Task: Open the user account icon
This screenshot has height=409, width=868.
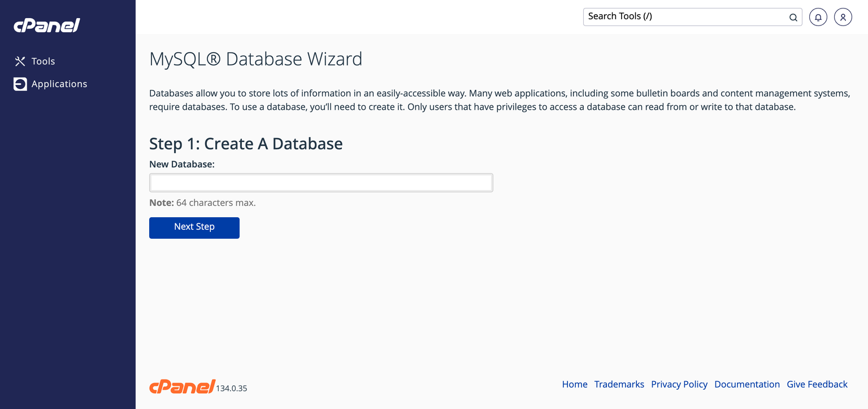Action: pyautogui.click(x=843, y=17)
